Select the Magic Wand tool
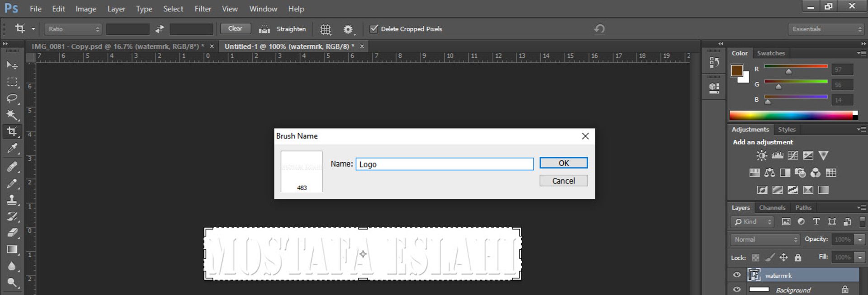This screenshot has height=295, width=868. [x=12, y=115]
